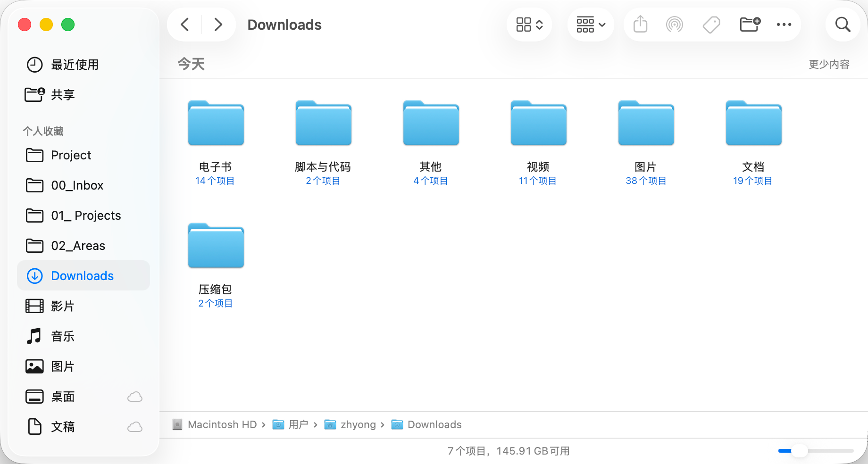
Task: Select 01_ Projects in the sidebar
Action: 83,215
